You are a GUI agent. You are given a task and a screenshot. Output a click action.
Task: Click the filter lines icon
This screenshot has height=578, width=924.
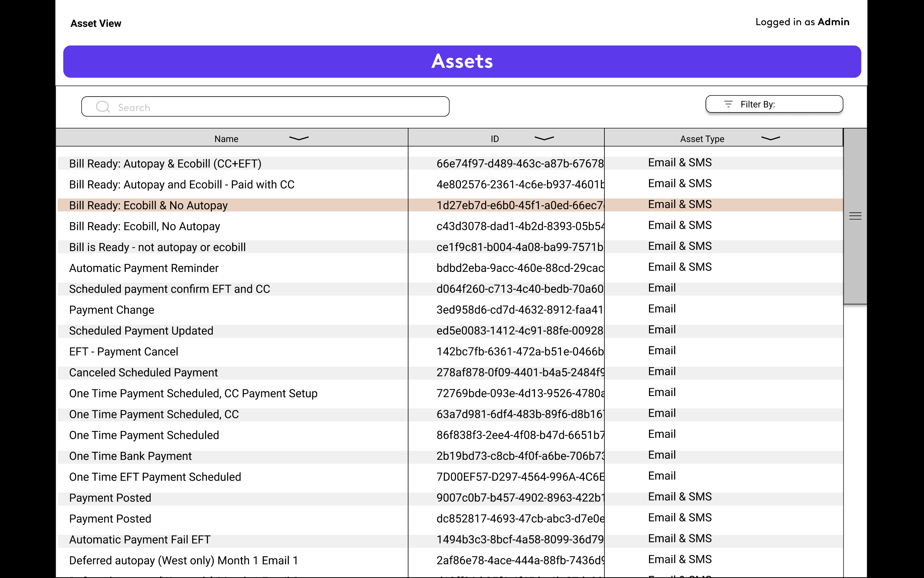pyautogui.click(x=728, y=104)
